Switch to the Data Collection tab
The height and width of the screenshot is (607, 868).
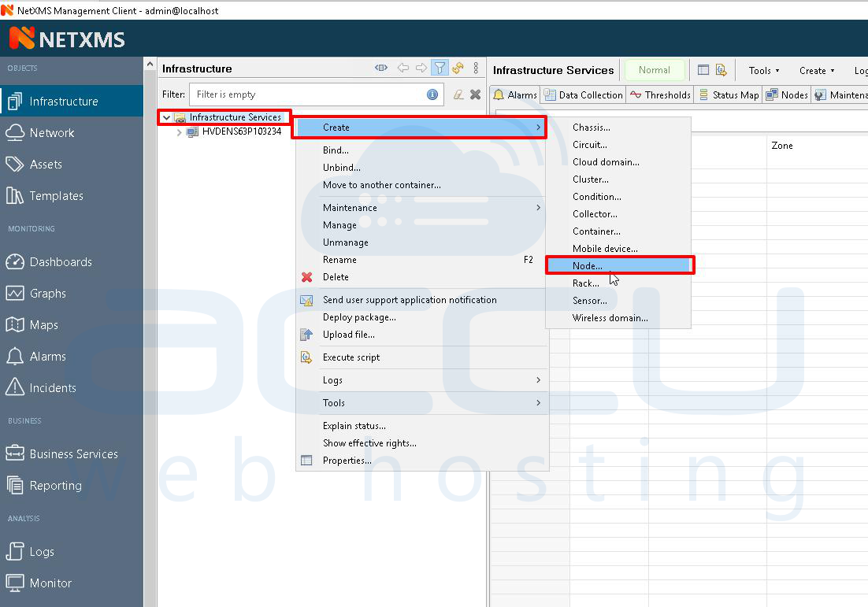click(x=584, y=94)
